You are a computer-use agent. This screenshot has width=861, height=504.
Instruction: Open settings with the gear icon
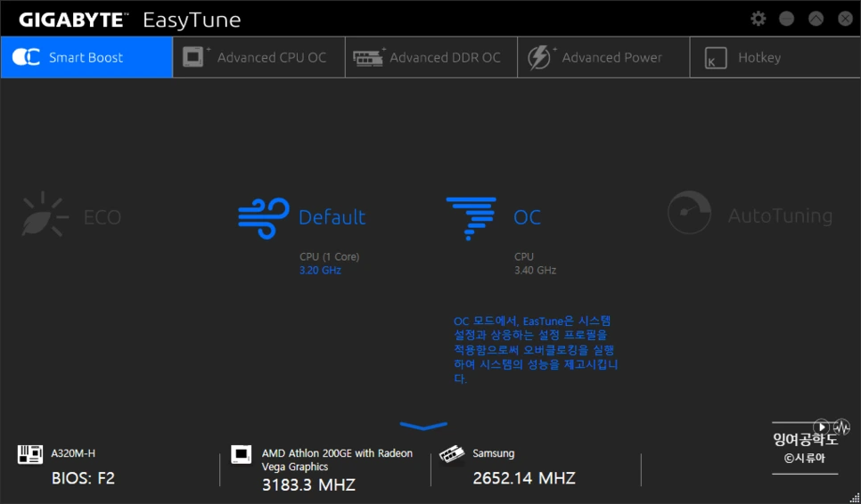point(758,19)
